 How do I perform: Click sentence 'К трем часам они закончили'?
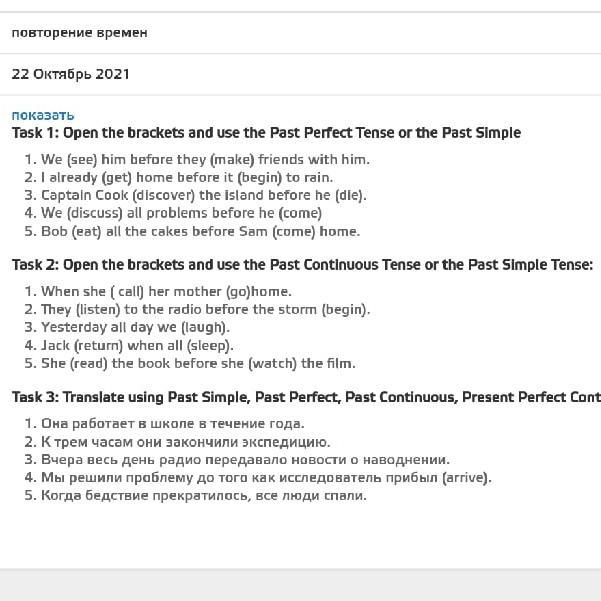(185, 441)
